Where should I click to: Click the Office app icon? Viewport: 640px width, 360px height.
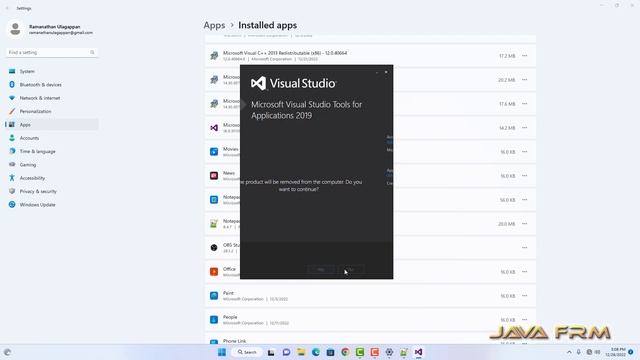[x=214, y=271]
